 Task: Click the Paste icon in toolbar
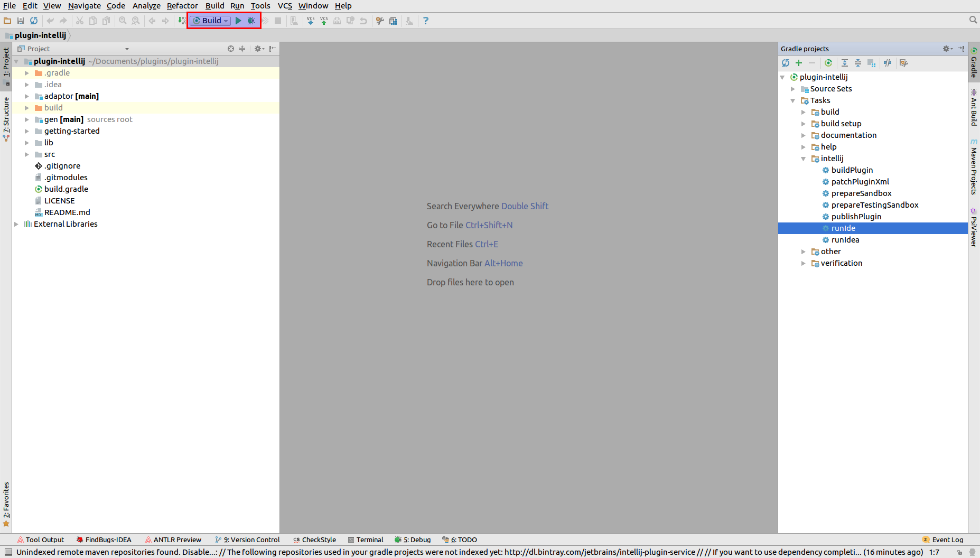pos(106,21)
